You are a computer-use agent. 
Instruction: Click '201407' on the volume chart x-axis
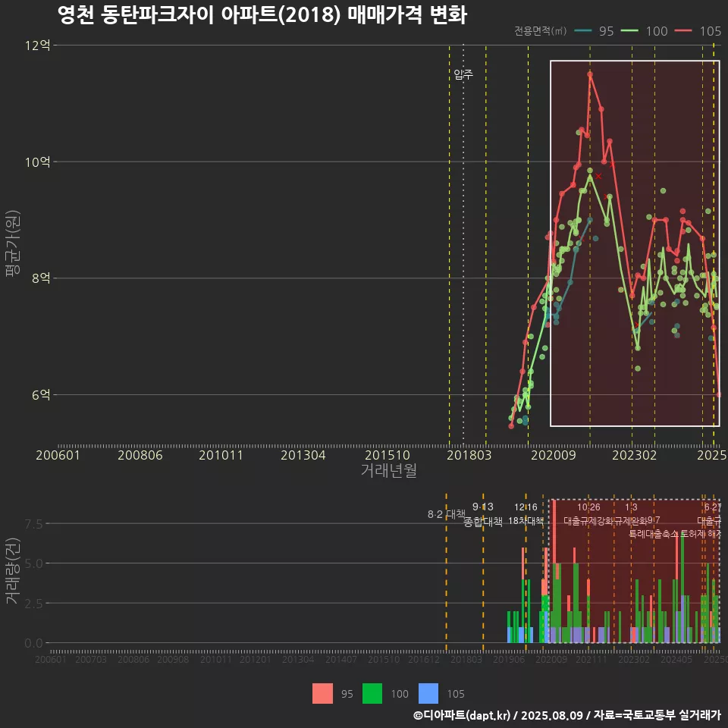(x=340, y=659)
